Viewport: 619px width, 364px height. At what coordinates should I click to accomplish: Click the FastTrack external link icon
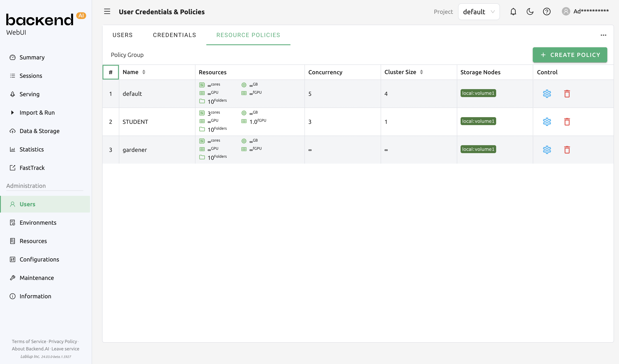[x=13, y=168]
